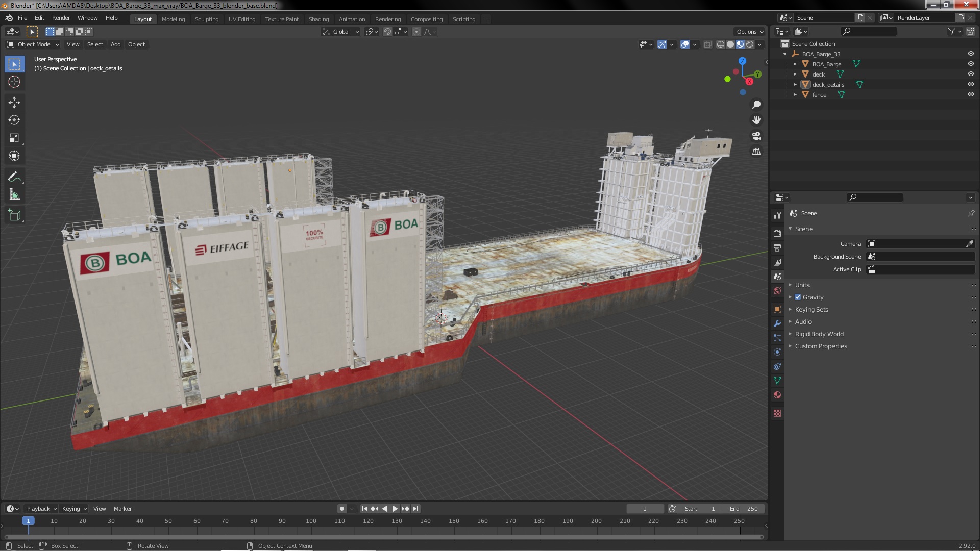This screenshot has width=980, height=551.
Task: Toggle visibility of the deck object
Action: click(971, 74)
